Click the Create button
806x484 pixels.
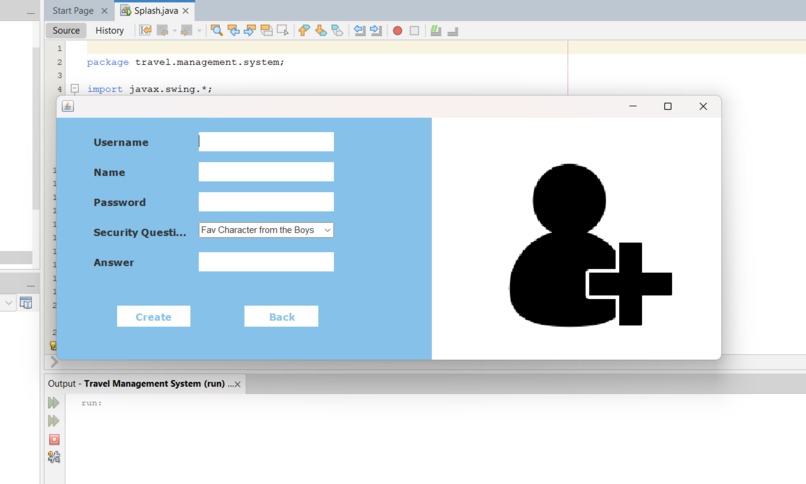154,317
